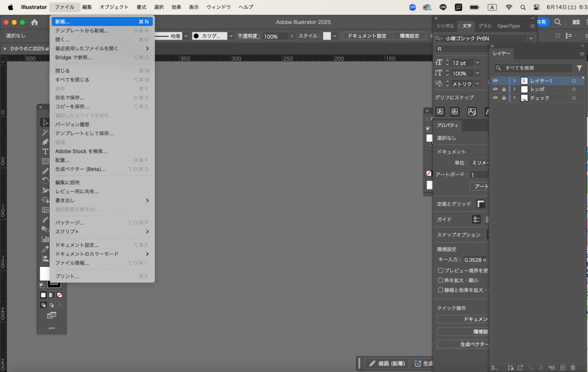Click the キー入力 value field

point(475,260)
